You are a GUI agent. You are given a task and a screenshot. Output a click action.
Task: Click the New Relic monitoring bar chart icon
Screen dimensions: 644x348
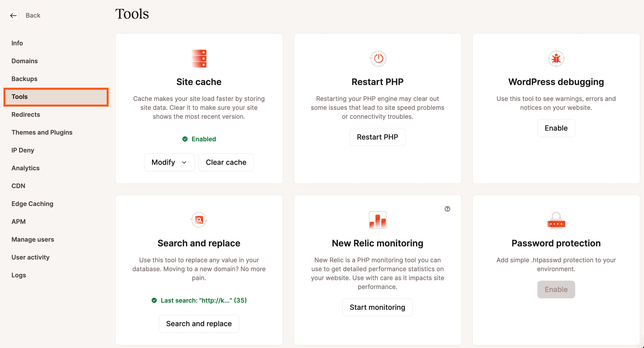pyautogui.click(x=377, y=219)
